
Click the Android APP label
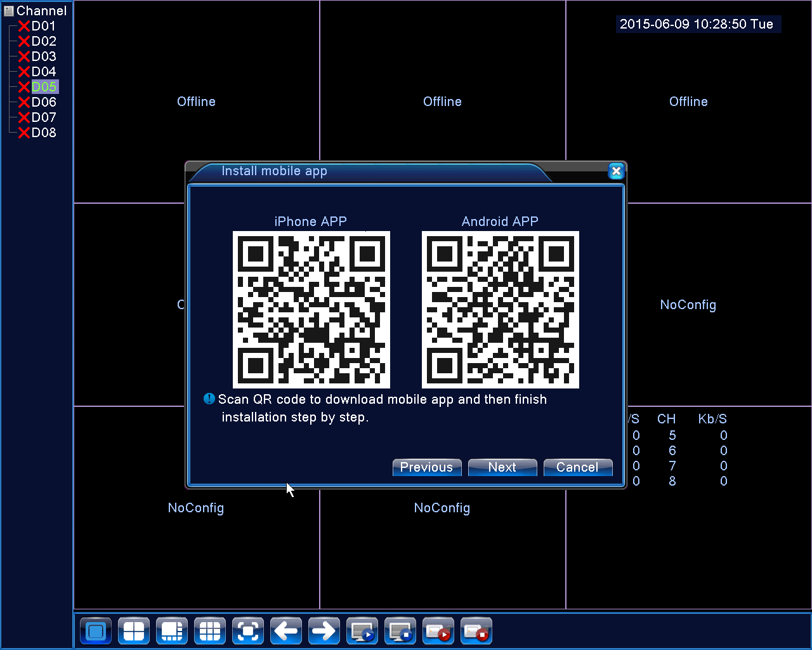coord(500,222)
